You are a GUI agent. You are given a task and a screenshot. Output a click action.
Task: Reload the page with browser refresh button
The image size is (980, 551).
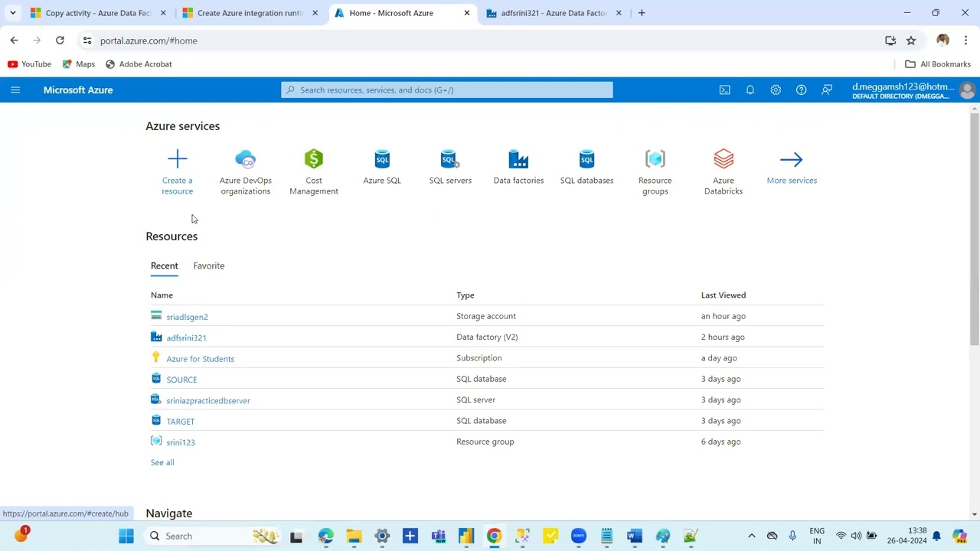(60, 41)
